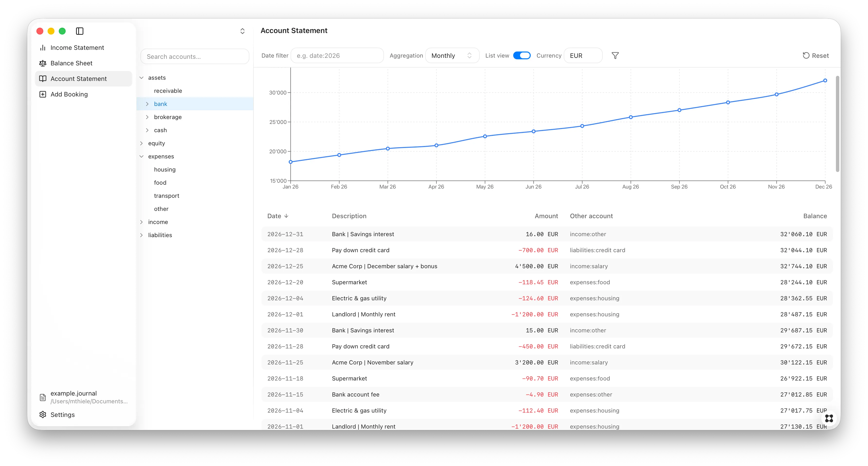Viewport: 868px width, 466px height.
Task: Click the 2026-12-31 Savings interest row
Action: tap(547, 234)
